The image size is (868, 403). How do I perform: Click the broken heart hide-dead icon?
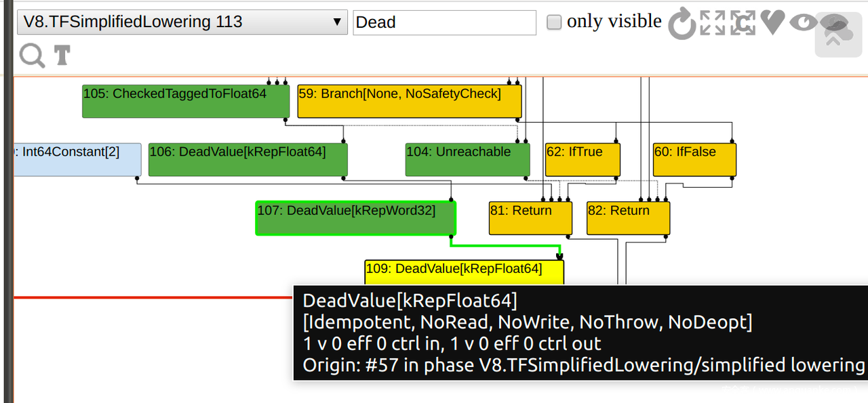pyautogui.click(x=772, y=22)
